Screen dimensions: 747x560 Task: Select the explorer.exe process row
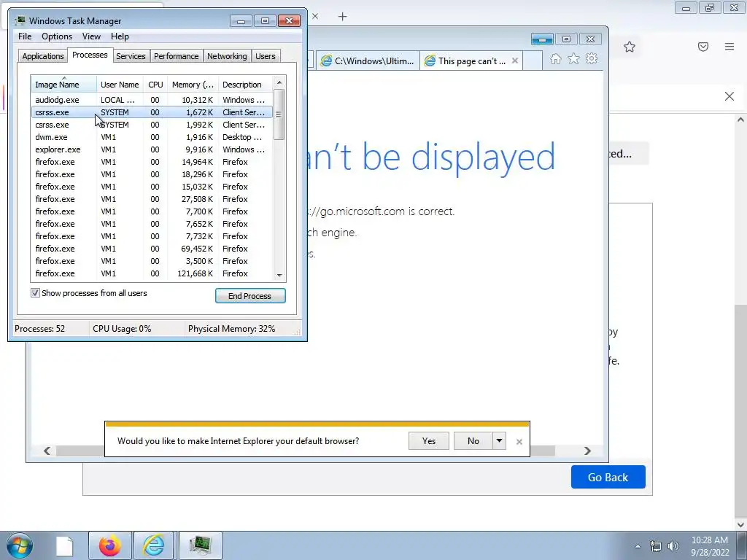click(152, 149)
